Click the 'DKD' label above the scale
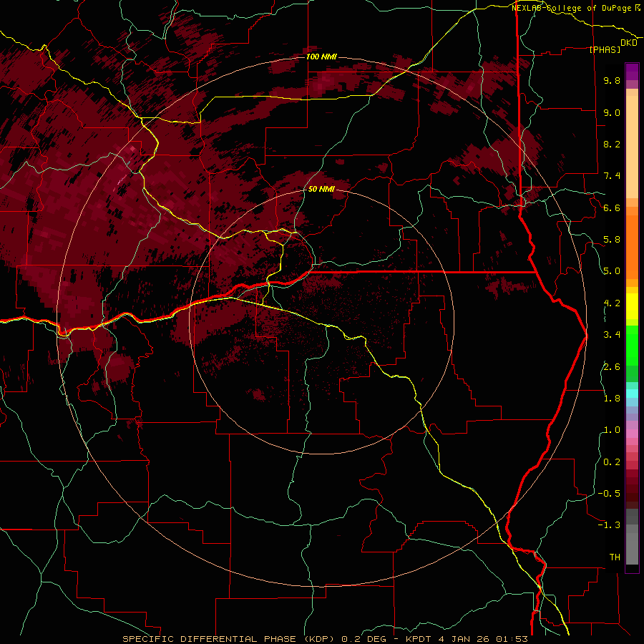The width and height of the screenshot is (644, 644). coord(629,43)
